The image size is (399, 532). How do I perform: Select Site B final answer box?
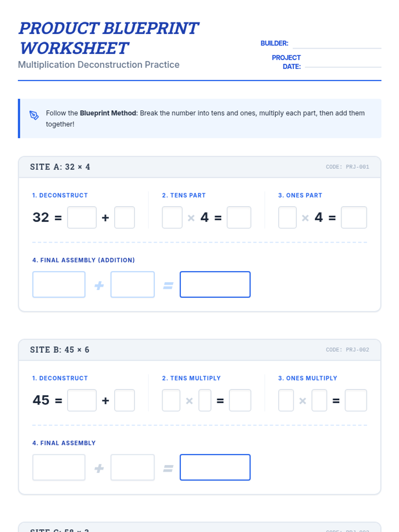tap(215, 467)
